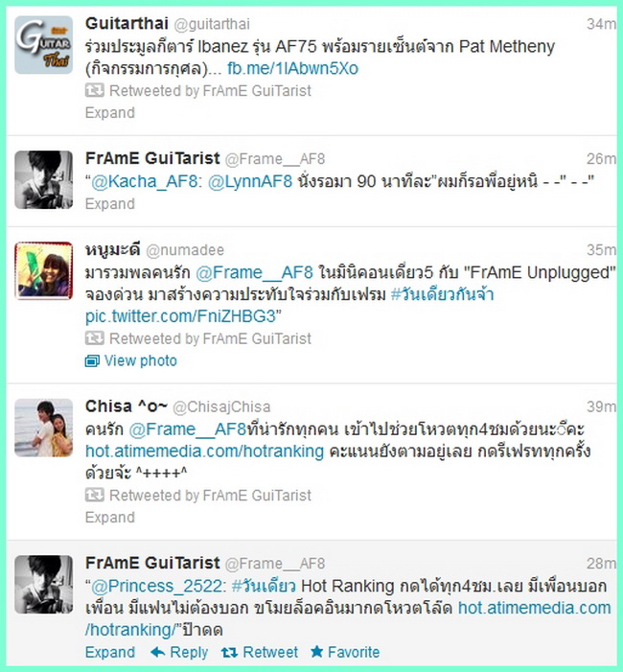Screen dimensions: 623x672
Task: Open the Guitarthai profile avatar
Action: 44,45
